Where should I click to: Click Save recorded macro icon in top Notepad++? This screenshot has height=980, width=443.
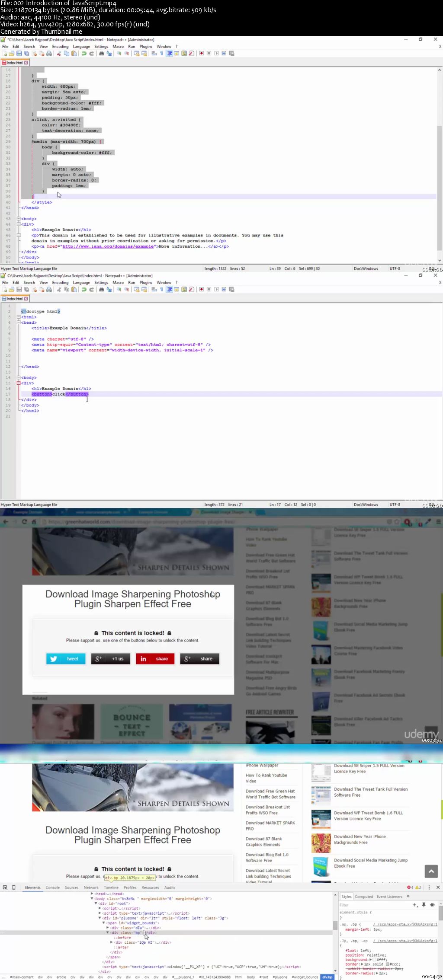231,54
